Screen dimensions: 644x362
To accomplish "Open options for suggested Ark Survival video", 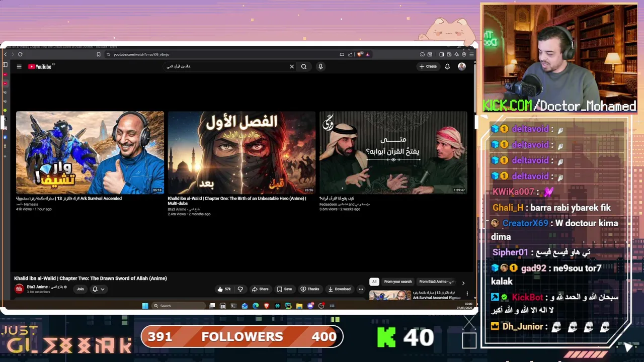I will (x=467, y=294).
